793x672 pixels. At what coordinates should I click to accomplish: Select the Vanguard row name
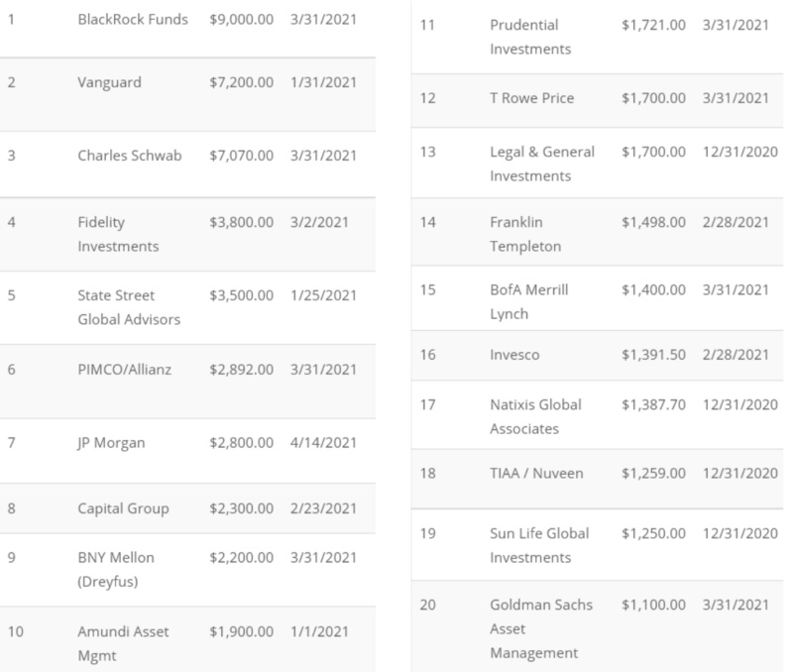coord(109,82)
